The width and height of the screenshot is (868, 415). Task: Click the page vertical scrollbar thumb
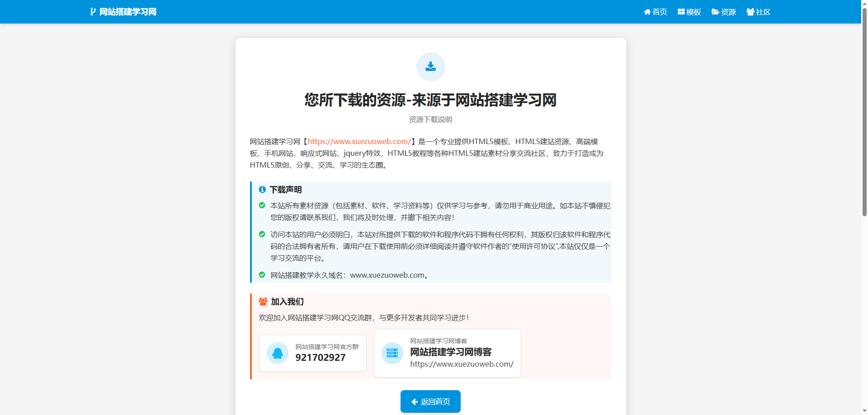[x=864, y=113]
